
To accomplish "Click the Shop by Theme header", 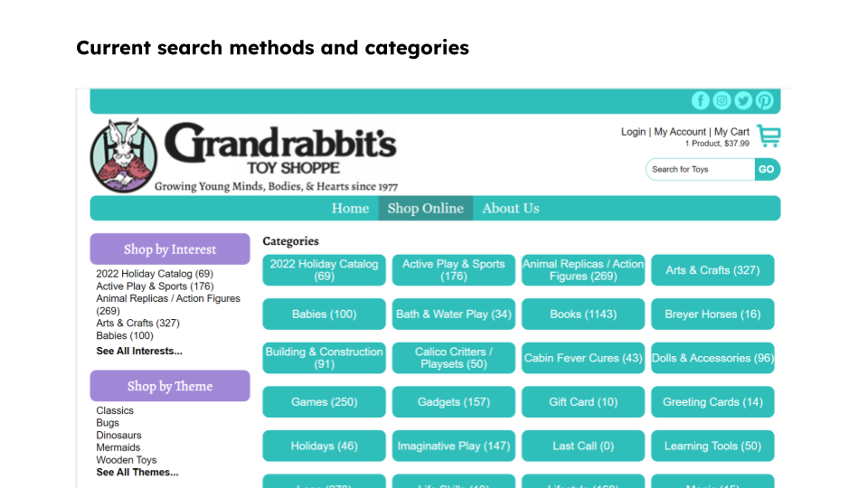I will tap(170, 386).
